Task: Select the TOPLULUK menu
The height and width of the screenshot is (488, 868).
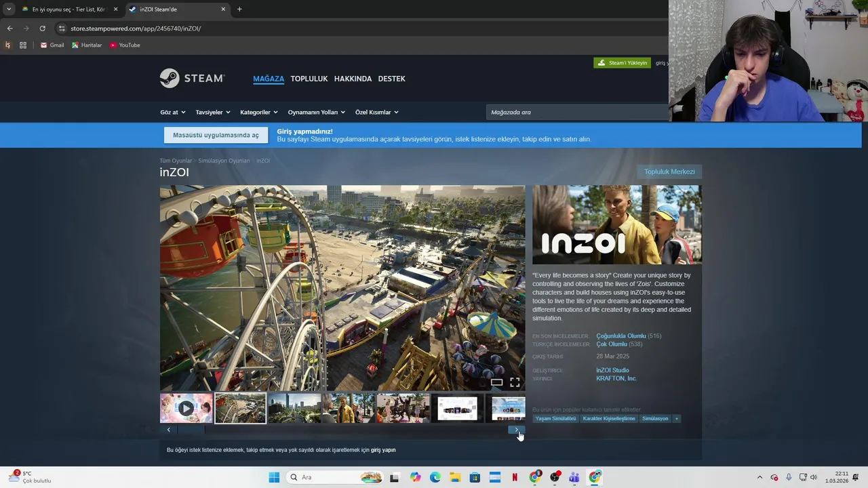Action: click(309, 79)
